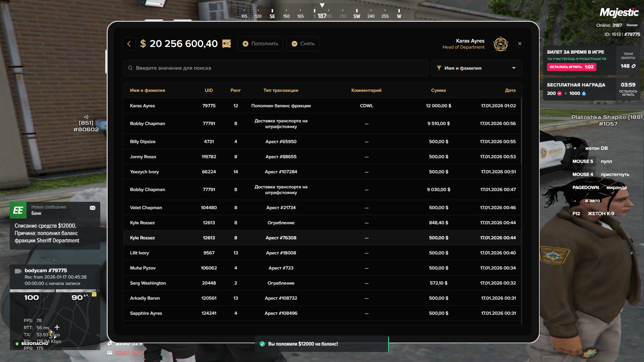Click the 'Сумма' column header

pos(438,90)
